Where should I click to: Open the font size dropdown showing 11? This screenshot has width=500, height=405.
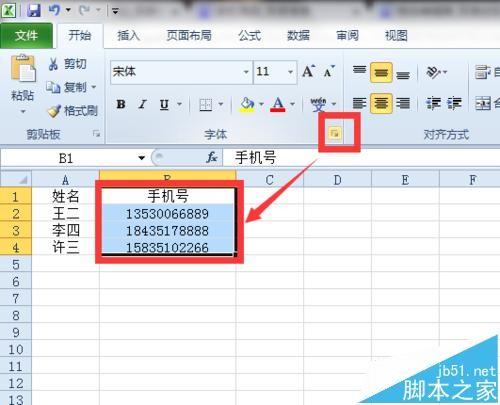pos(291,72)
